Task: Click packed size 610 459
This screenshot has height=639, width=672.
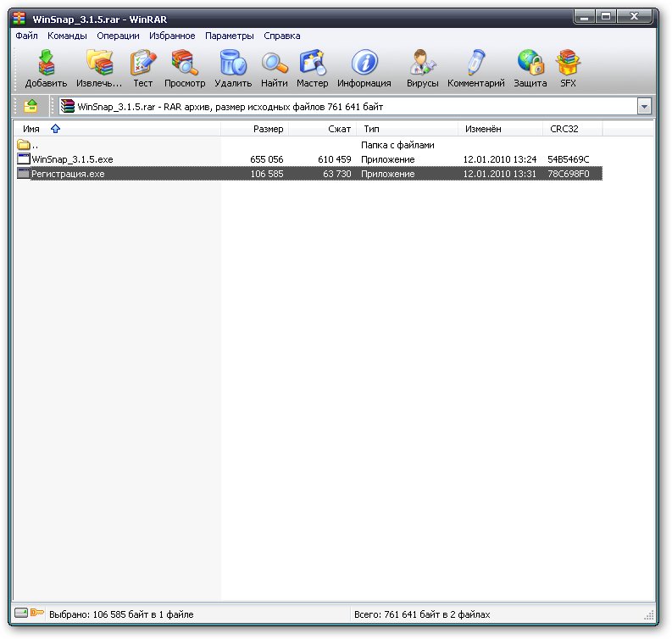Action: point(334,159)
